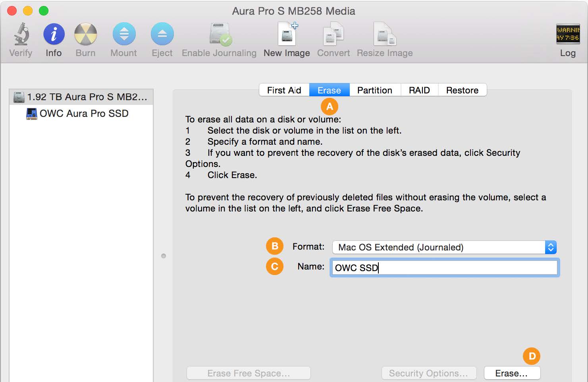The width and height of the screenshot is (588, 382).
Task: Select the OWC Aura Pro SSD volume
Action: 83,113
